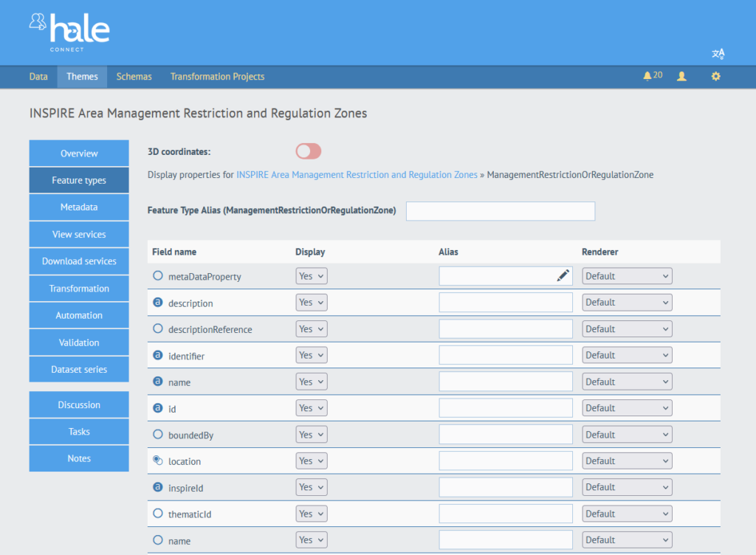
Task: Click the pencil icon in metaDataProperty alias
Action: click(x=563, y=276)
